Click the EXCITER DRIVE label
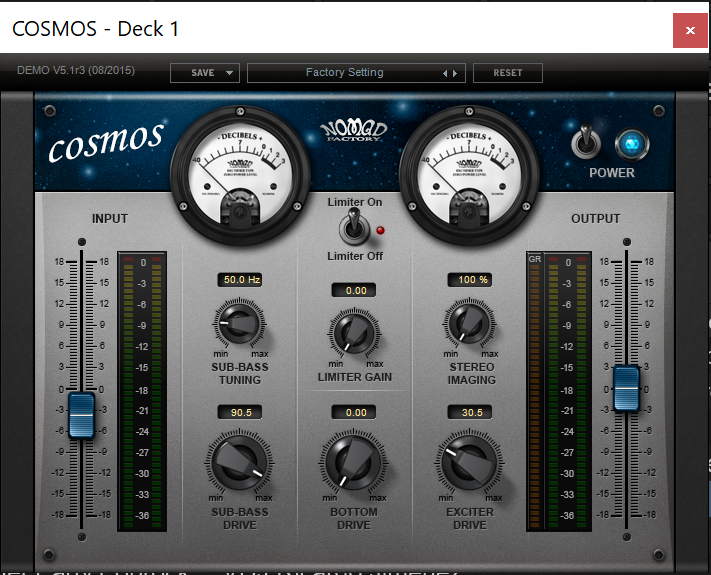The image size is (711, 575). [x=470, y=518]
